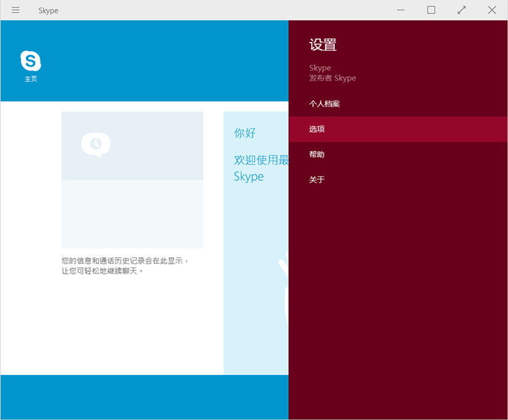Select 选项 in settings panel
508x420 pixels.
[398, 129]
